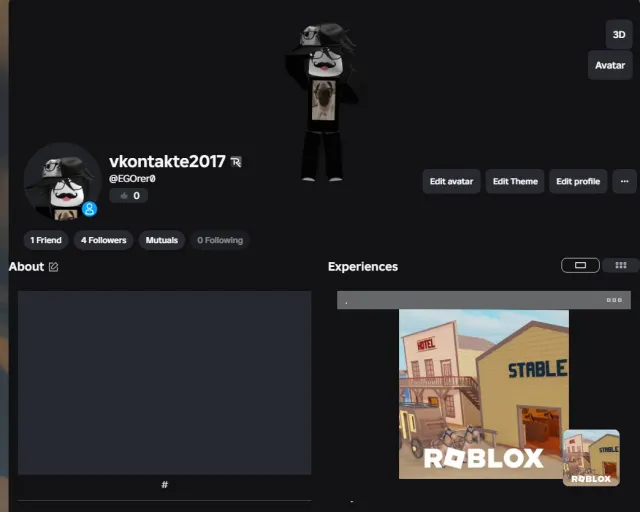Edit the About section with pencil icon
640x512 pixels.
pos(53,267)
